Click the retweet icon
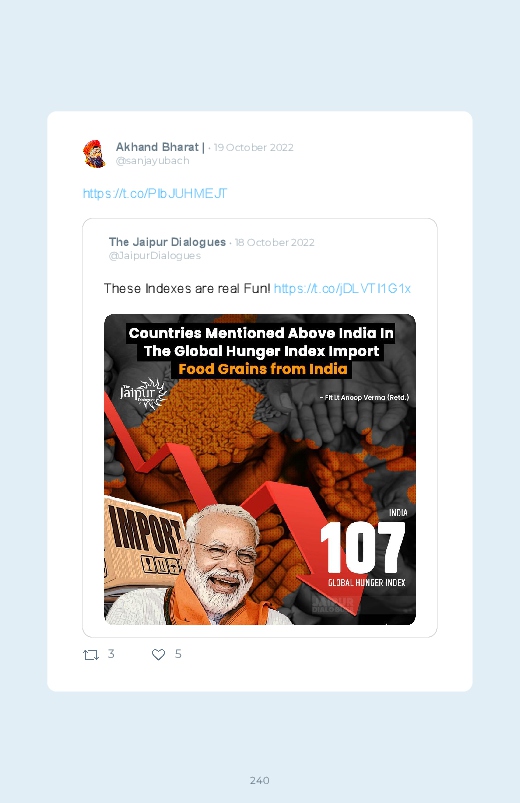 pos(91,654)
